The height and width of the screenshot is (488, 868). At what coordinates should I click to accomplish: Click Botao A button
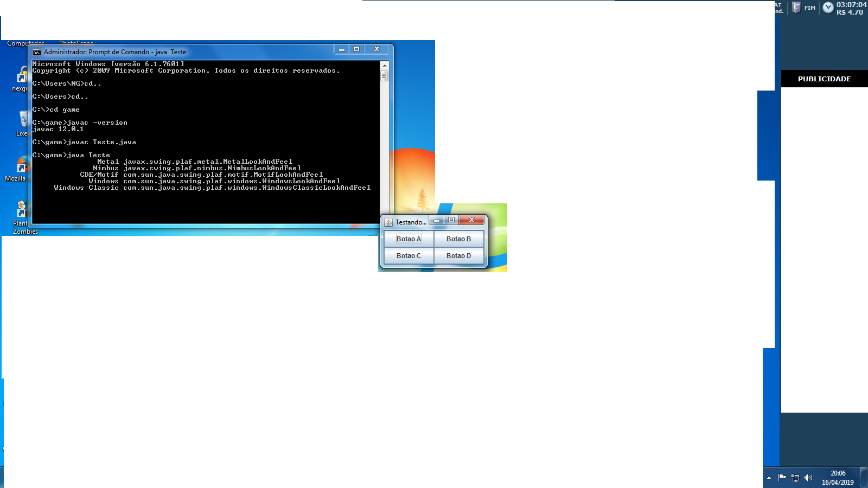tap(409, 239)
